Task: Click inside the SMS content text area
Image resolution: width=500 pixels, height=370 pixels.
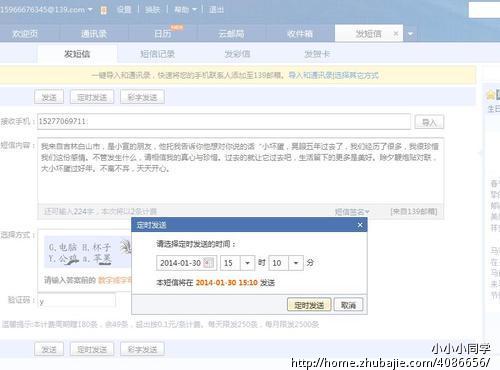Action: pos(241,170)
